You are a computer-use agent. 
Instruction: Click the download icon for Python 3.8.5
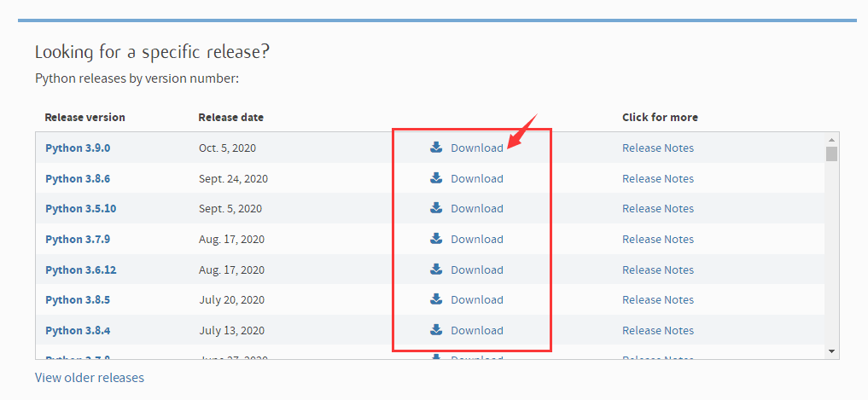(436, 299)
